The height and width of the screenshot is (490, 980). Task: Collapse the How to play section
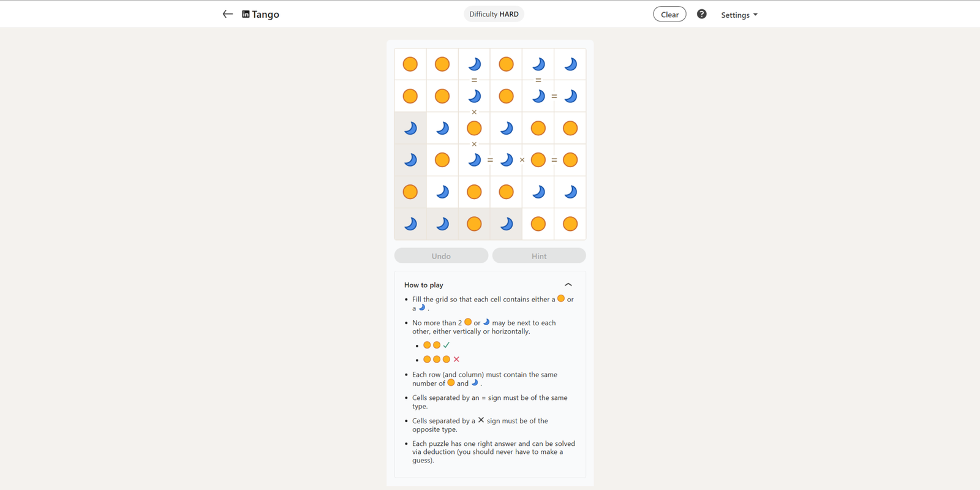point(568,285)
